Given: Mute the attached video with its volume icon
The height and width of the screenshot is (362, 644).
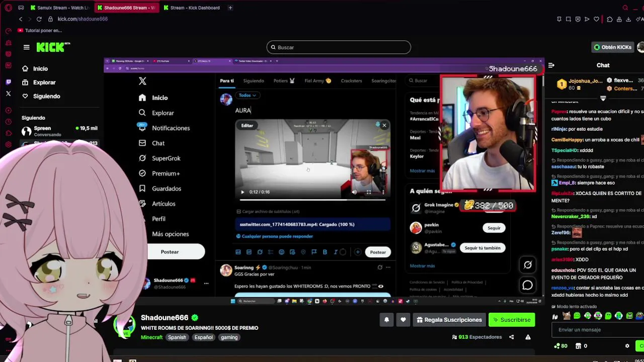Looking at the screenshot, I should (354, 192).
